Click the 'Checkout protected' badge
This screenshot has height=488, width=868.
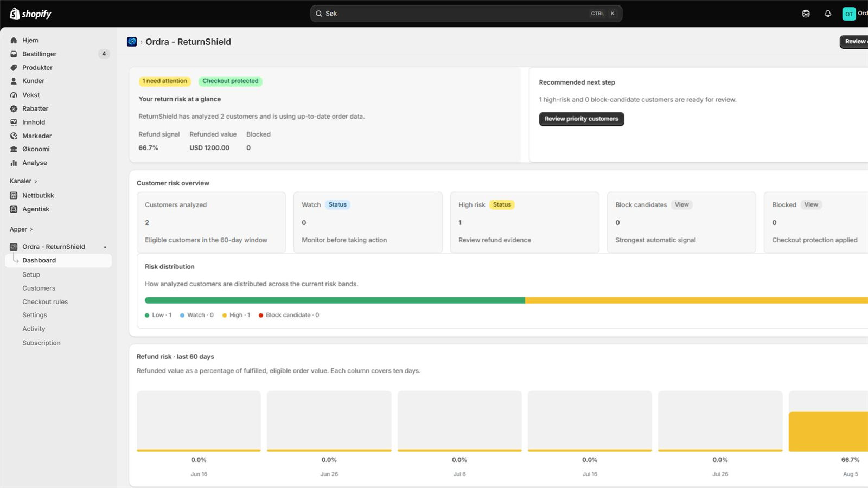231,81
